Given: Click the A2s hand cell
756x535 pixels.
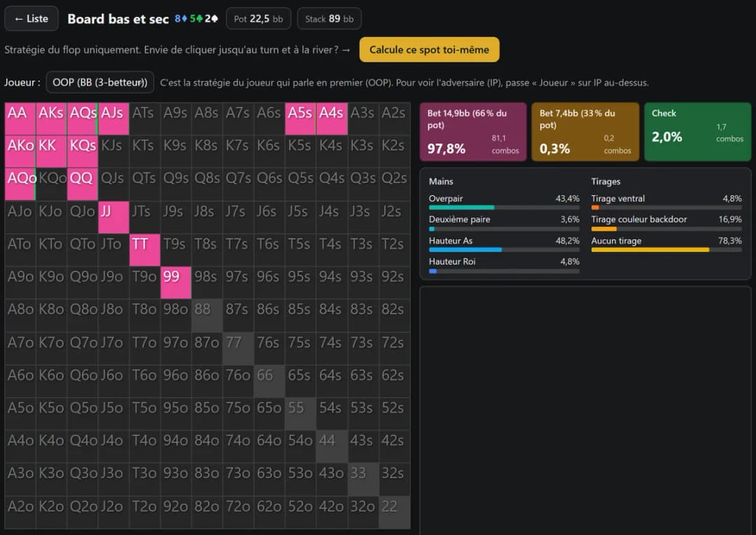Looking at the screenshot, I should tap(394, 118).
